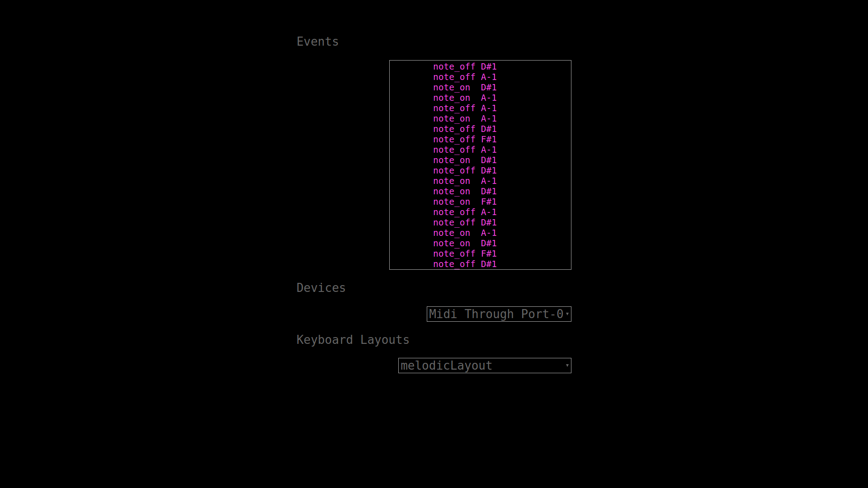
Task: Select the first note_on D#1 event
Action: [x=465, y=88]
